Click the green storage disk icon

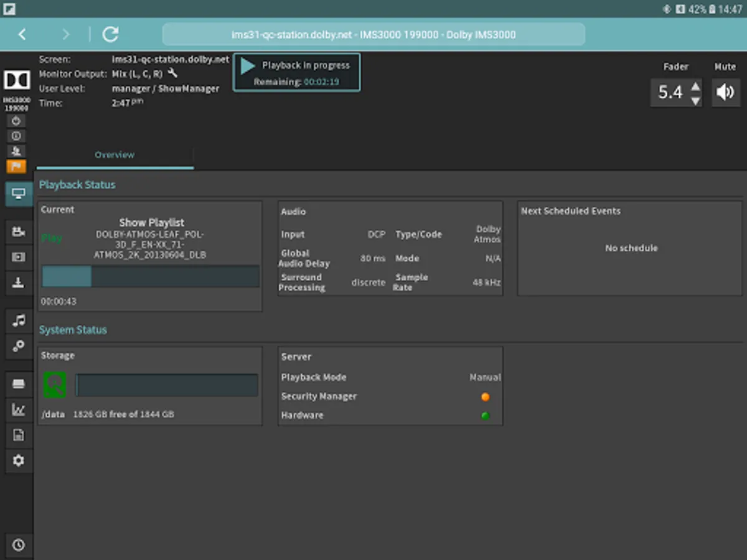(55, 385)
